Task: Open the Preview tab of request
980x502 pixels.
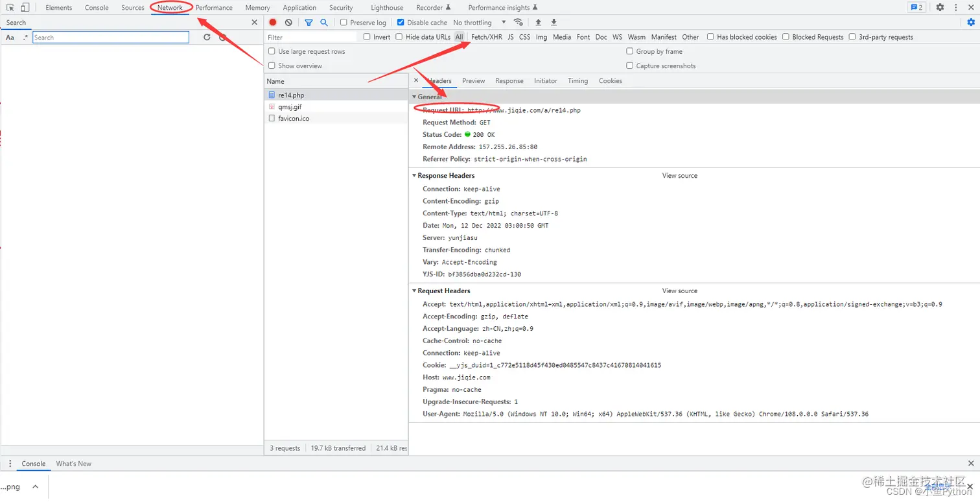Action: tap(473, 80)
